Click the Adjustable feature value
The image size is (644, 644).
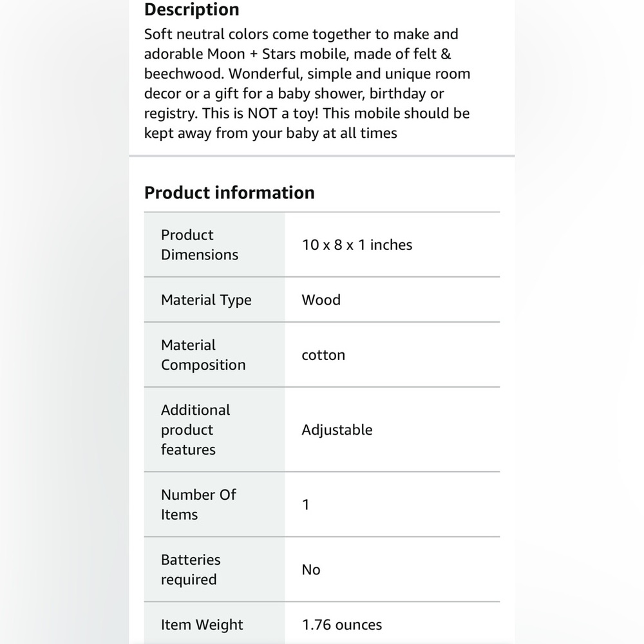point(337,430)
